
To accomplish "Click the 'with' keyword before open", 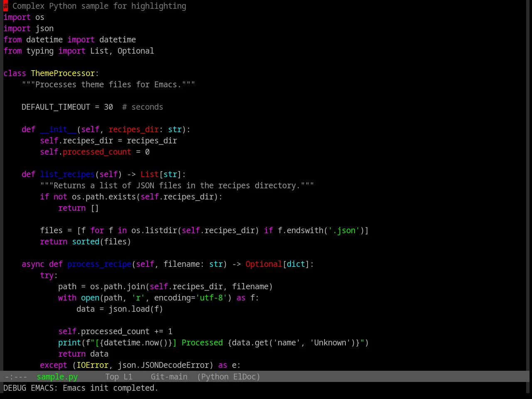I will pos(67,298).
